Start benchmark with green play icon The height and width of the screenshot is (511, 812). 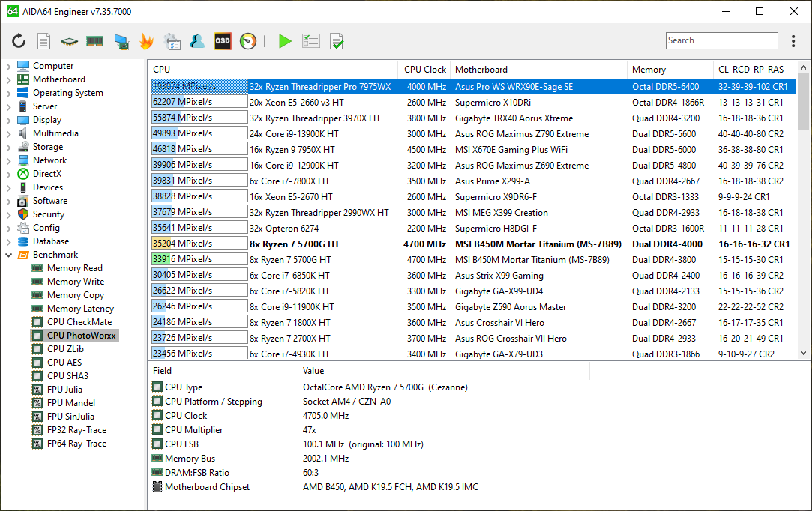pyautogui.click(x=284, y=41)
